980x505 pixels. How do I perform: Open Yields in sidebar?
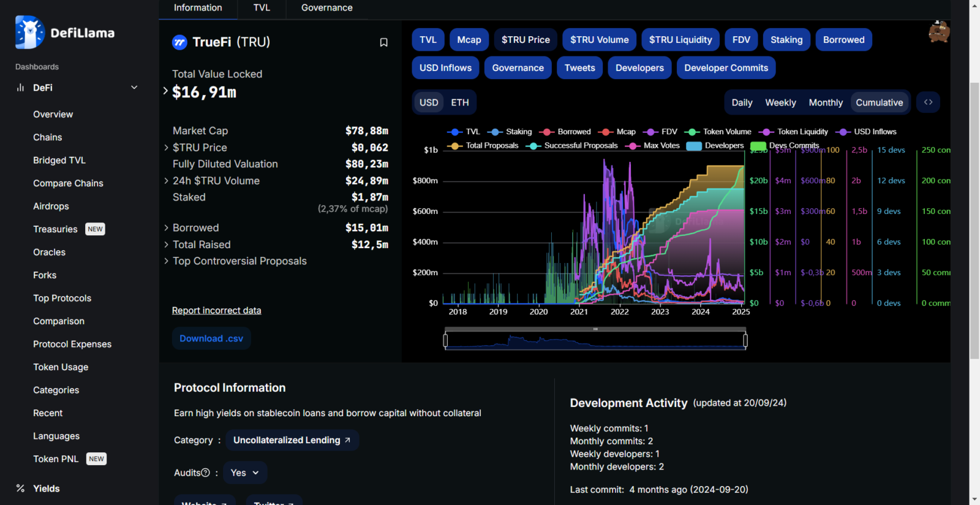point(46,488)
